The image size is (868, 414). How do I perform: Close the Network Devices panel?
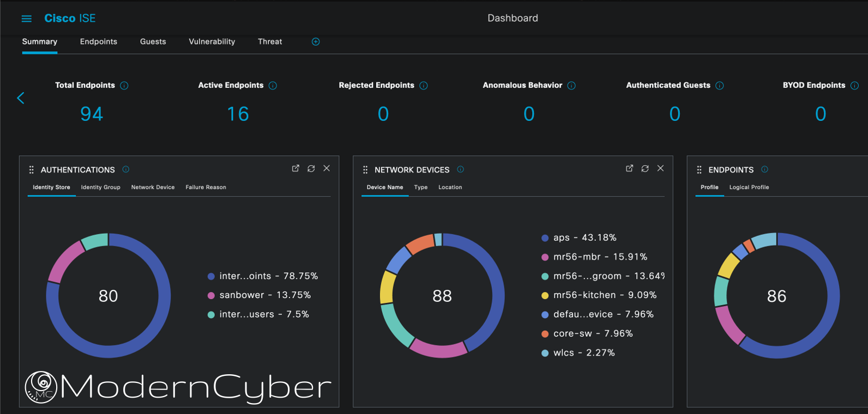coord(660,168)
